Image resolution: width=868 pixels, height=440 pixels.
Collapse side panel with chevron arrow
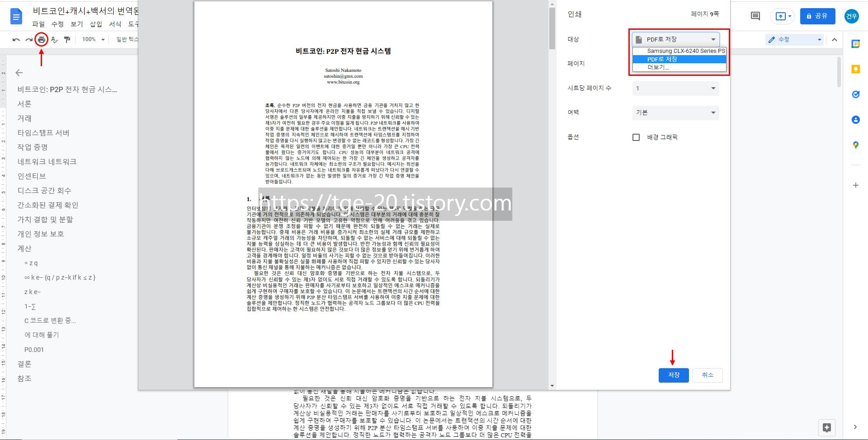click(x=855, y=427)
